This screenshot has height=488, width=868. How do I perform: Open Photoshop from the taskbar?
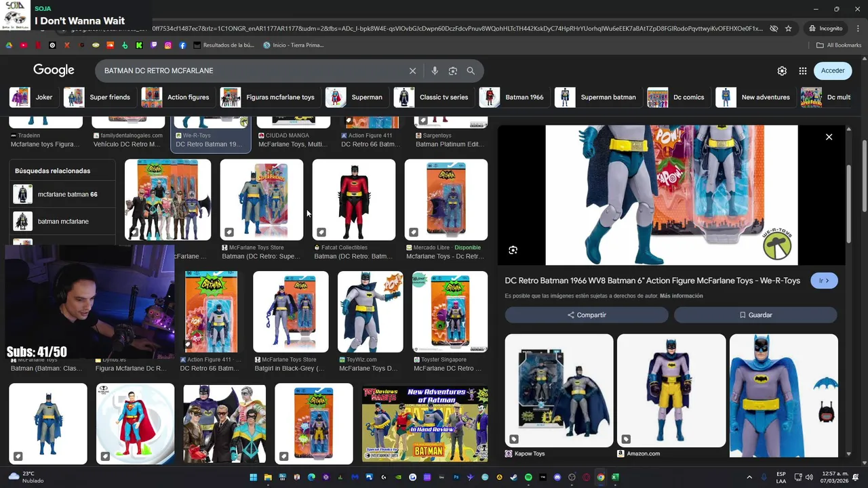click(456, 477)
